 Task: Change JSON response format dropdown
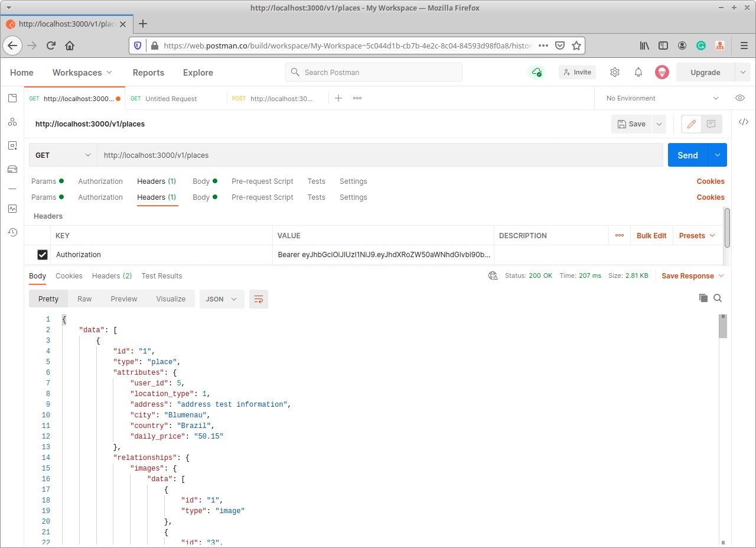click(x=222, y=299)
